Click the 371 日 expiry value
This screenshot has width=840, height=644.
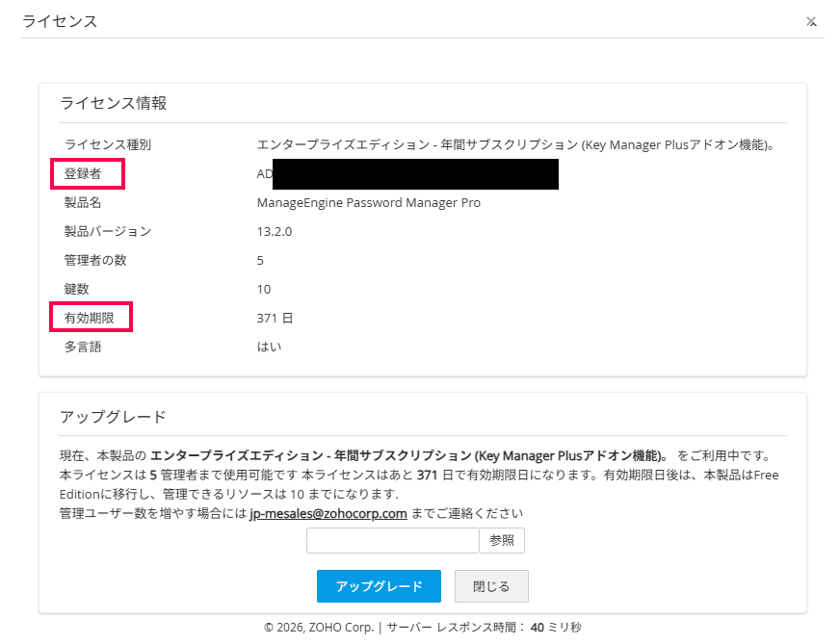pos(275,318)
